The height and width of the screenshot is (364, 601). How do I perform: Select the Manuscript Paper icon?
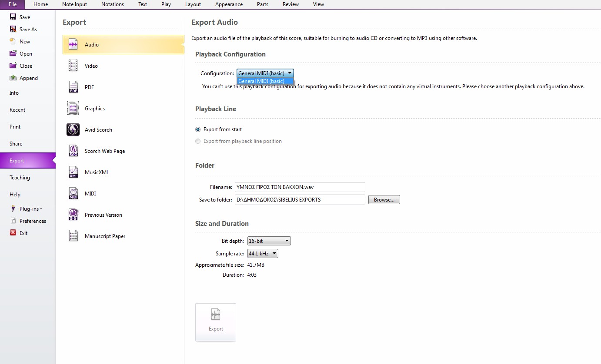(x=73, y=236)
